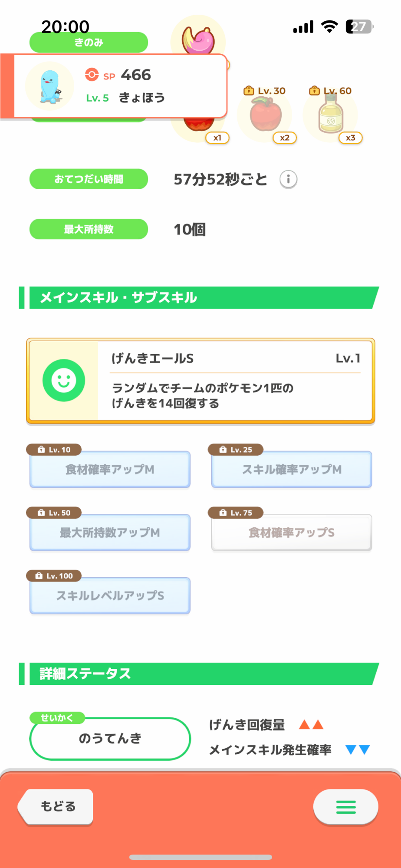This screenshot has width=401, height=868.
Task: Open the green hamburger menu button
Action: [345, 807]
